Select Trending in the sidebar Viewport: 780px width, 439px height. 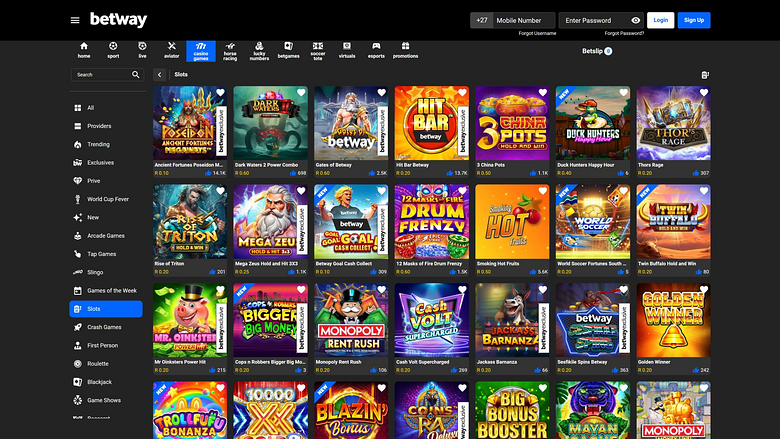click(x=106, y=144)
